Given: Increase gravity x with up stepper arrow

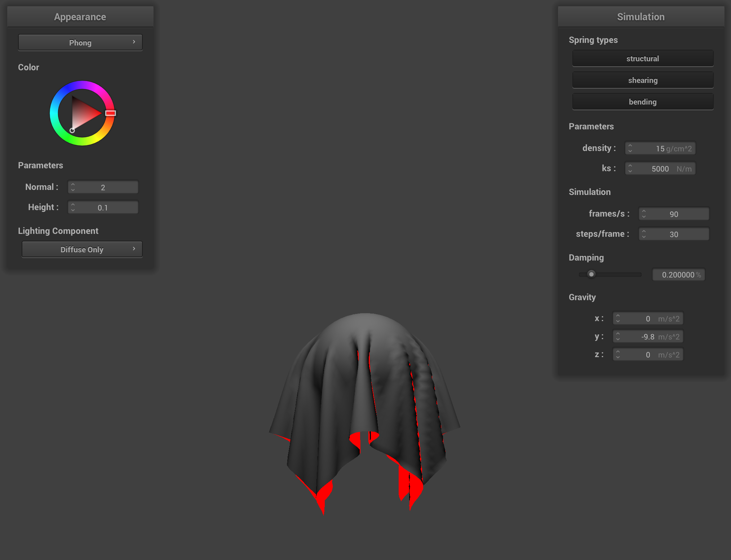Looking at the screenshot, I should [618, 316].
